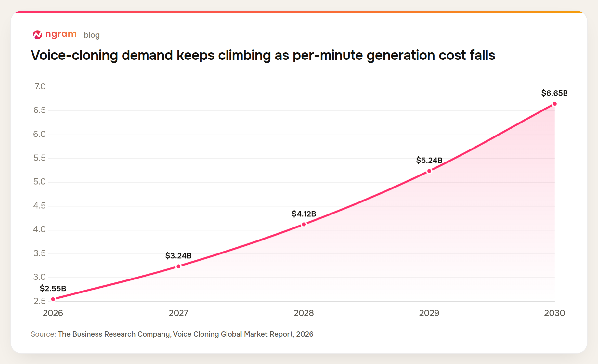Select the 2030 data point marker
The image size is (598, 364).
pos(555,104)
